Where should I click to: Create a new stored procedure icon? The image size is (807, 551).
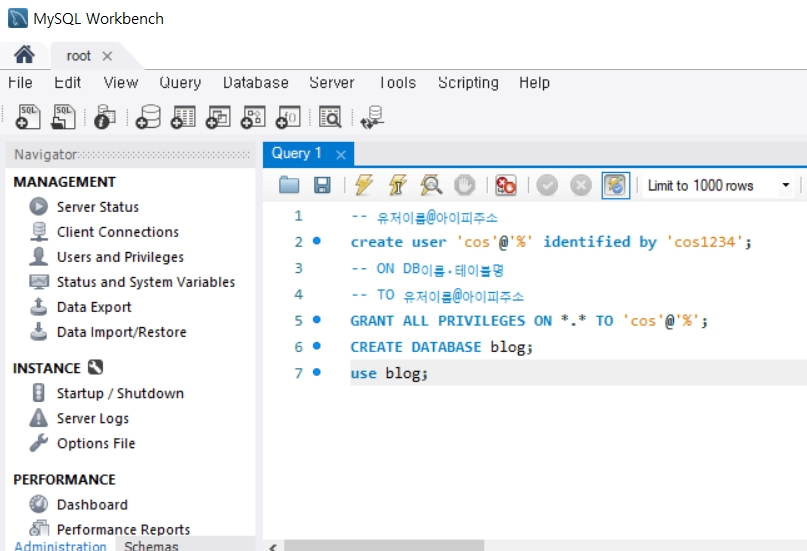253,117
